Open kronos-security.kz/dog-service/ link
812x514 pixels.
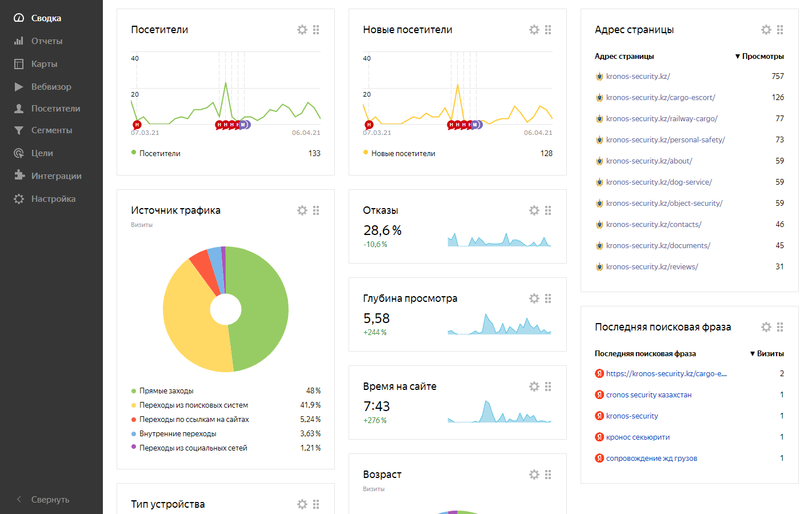659,182
